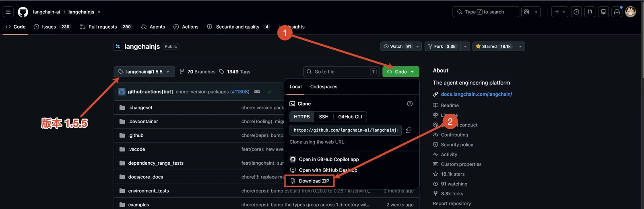This screenshot has width=644, height=209.
Task: Open repositories icon in the header
Action: [x=603, y=12]
